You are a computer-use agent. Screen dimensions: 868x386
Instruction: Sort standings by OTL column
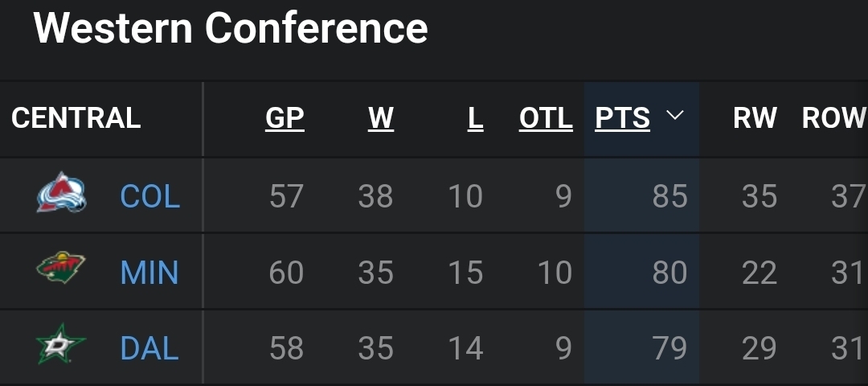coord(546,118)
